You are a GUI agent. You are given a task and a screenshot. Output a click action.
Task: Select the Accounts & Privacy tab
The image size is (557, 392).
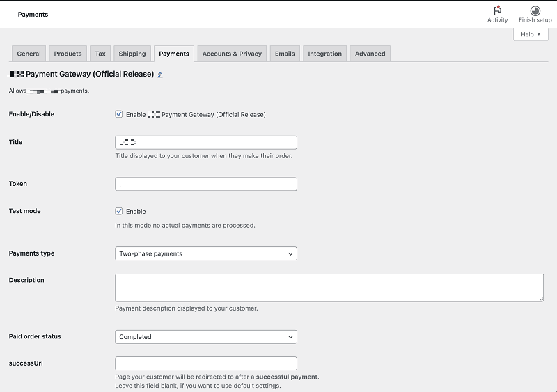tap(232, 54)
